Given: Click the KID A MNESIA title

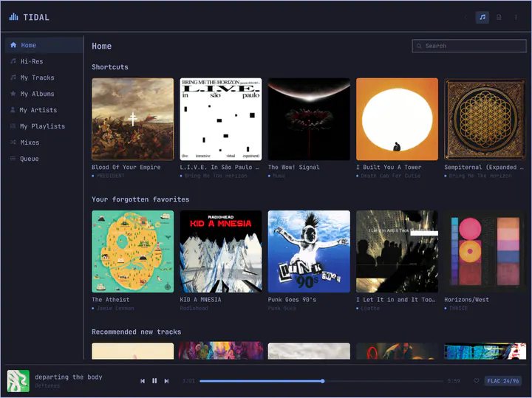Looking at the screenshot, I should 200,300.
